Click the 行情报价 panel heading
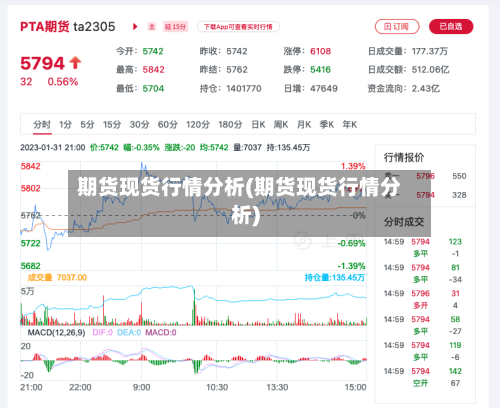 (x=404, y=157)
